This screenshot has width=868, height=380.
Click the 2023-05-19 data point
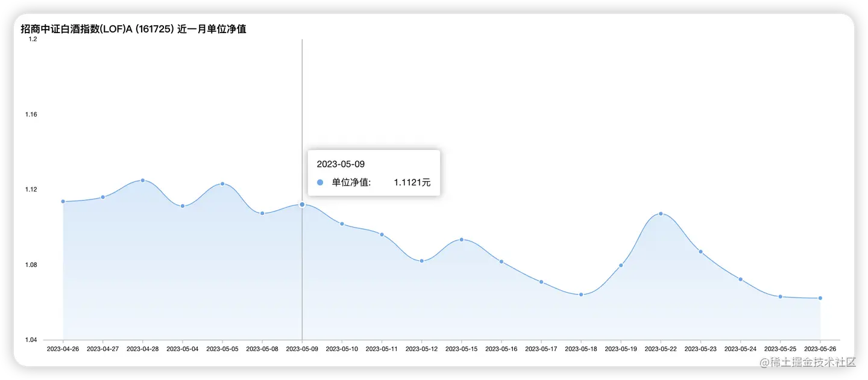click(621, 265)
